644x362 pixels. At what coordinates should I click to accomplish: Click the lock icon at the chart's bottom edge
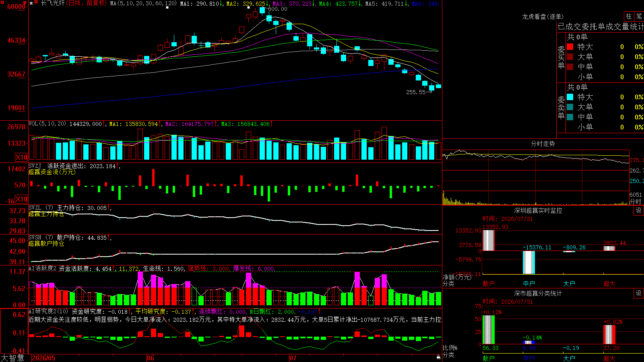[439, 357]
